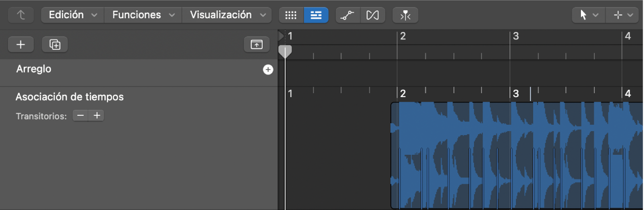This screenshot has height=210, width=644.
Task: Open the Edición menu
Action: [72, 15]
